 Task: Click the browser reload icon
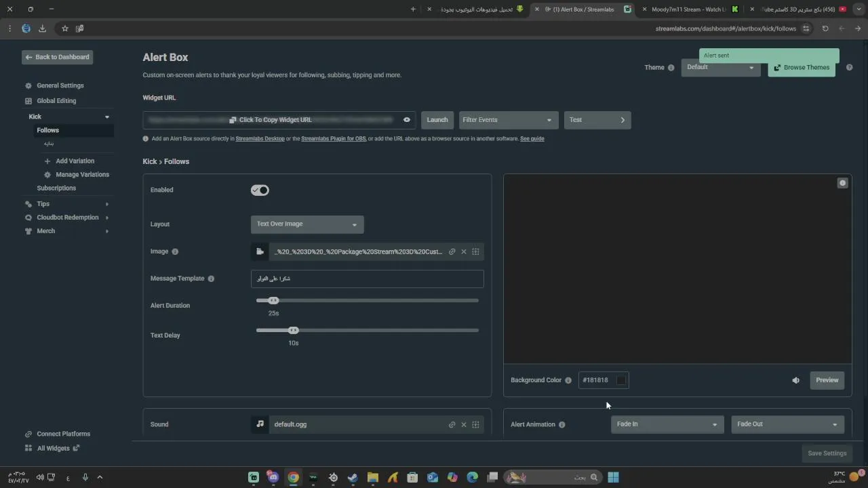(x=825, y=28)
